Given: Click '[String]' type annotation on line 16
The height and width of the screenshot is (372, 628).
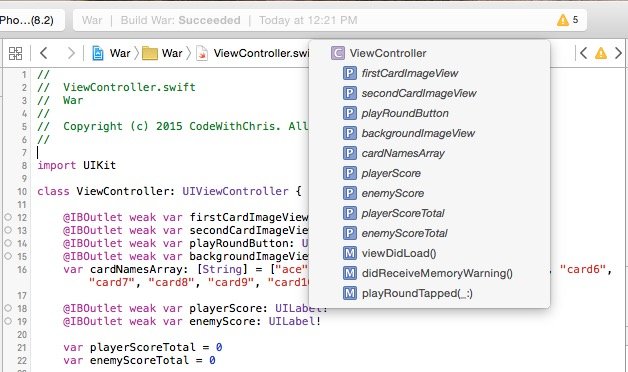Looking at the screenshot, I should [x=222, y=269].
